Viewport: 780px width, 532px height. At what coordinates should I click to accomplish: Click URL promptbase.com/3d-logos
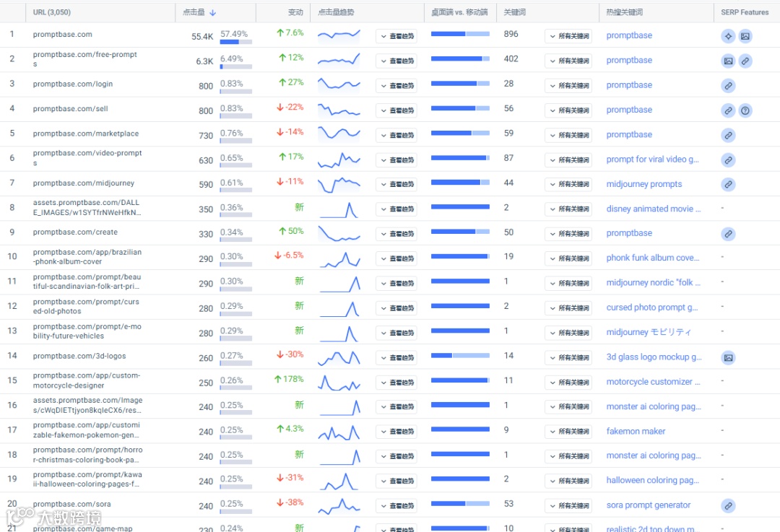point(79,356)
